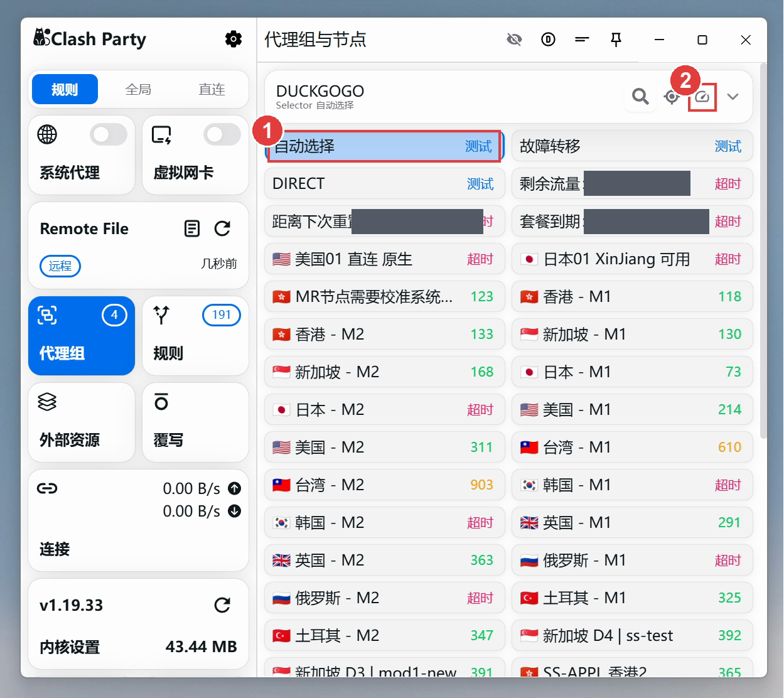Click 测试 on 故障转移 node
This screenshot has width=784, height=698.
pos(728,146)
